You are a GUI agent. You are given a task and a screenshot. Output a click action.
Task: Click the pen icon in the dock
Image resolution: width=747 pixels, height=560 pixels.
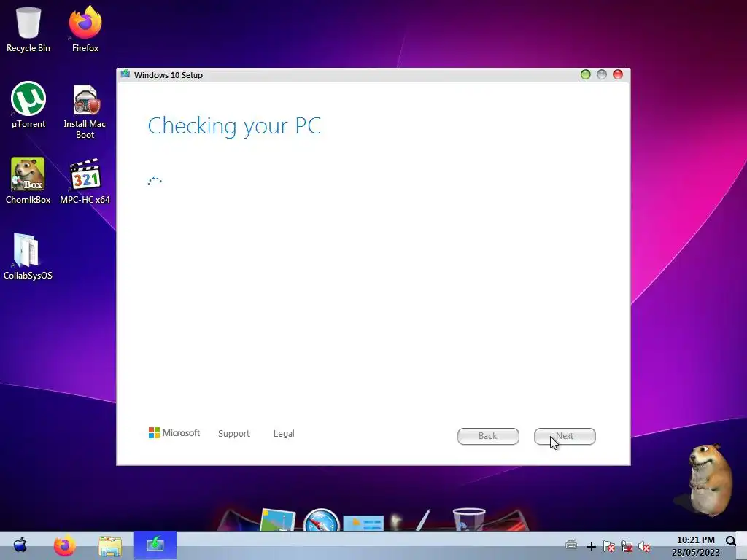422,520
